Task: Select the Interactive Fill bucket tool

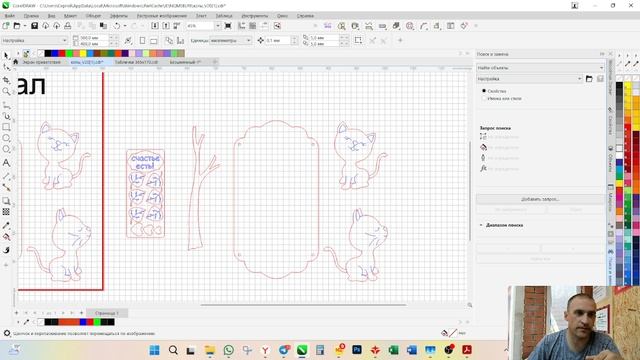Action: pyautogui.click(x=6, y=237)
